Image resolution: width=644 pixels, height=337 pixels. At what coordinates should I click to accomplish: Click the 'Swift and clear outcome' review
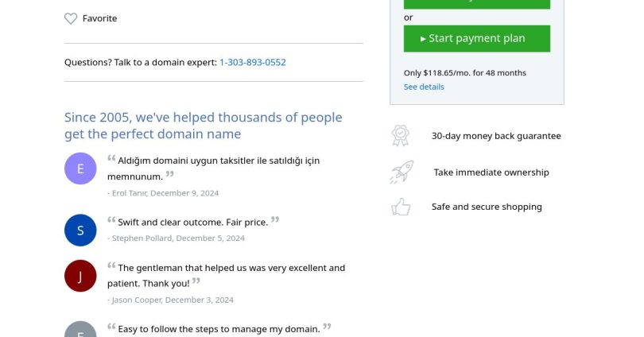tap(193, 222)
